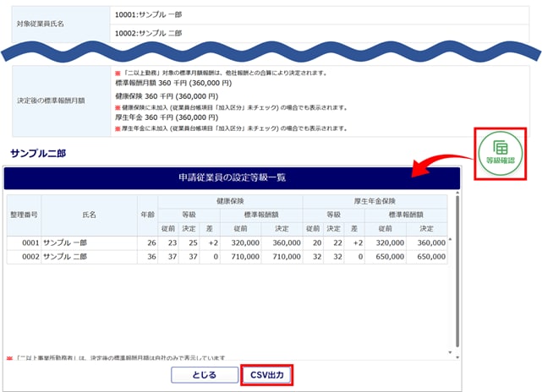Click the 厚生年金保険 group header
The height and width of the screenshot is (392, 542).
click(375, 201)
